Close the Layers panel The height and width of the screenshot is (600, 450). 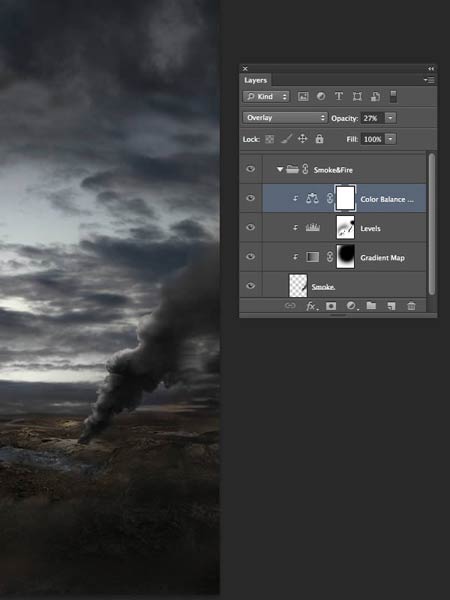245,69
